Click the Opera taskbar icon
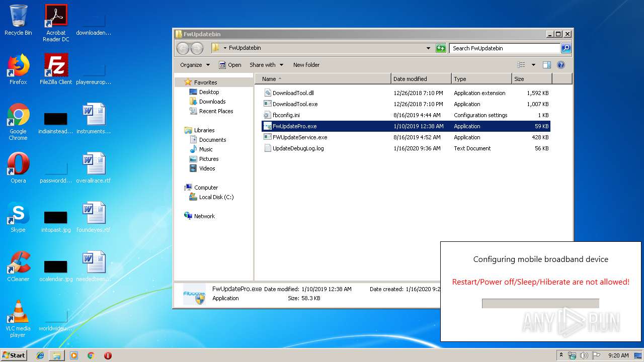The width and height of the screenshot is (644, 362). point(108,355)
